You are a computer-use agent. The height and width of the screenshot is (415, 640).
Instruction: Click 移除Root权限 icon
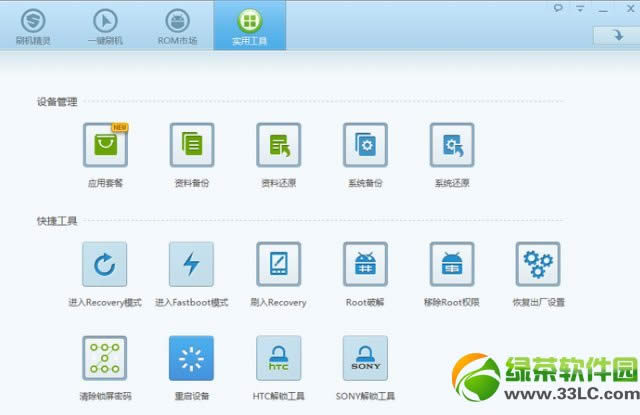click(452, 265)
